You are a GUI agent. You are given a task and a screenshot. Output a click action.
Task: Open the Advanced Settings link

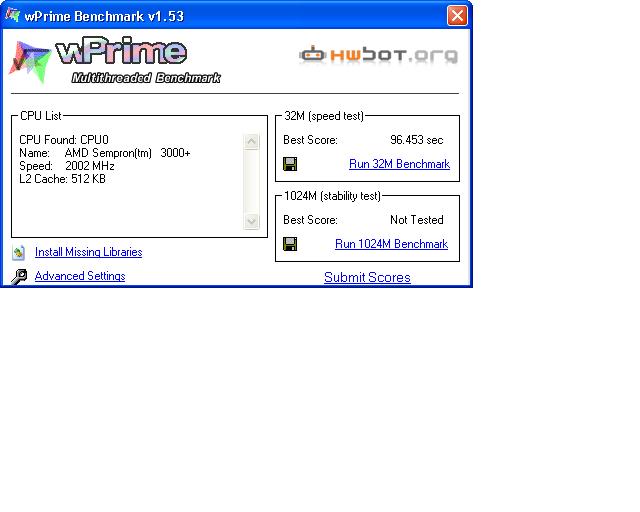(80, 276)
